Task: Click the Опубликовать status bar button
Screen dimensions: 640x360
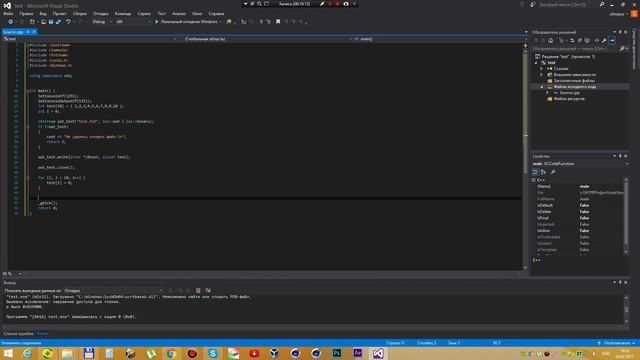Action: coord(616,343)
